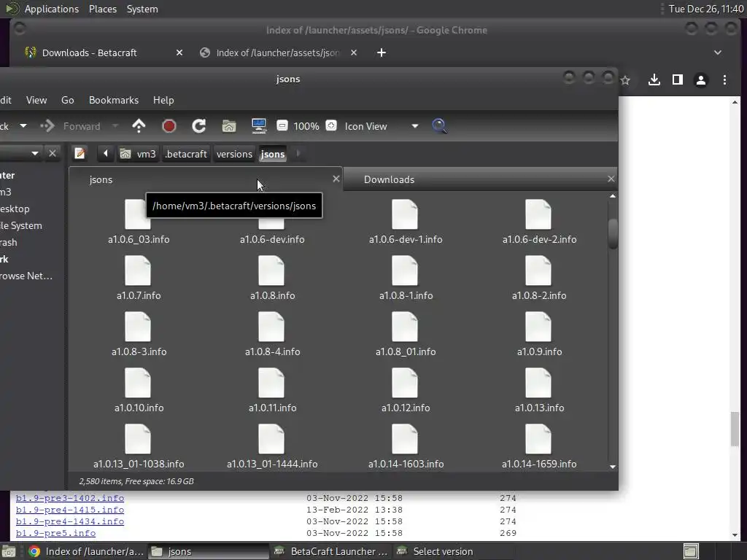Open the Go menu
747x560 pixels.
[68, 100]
